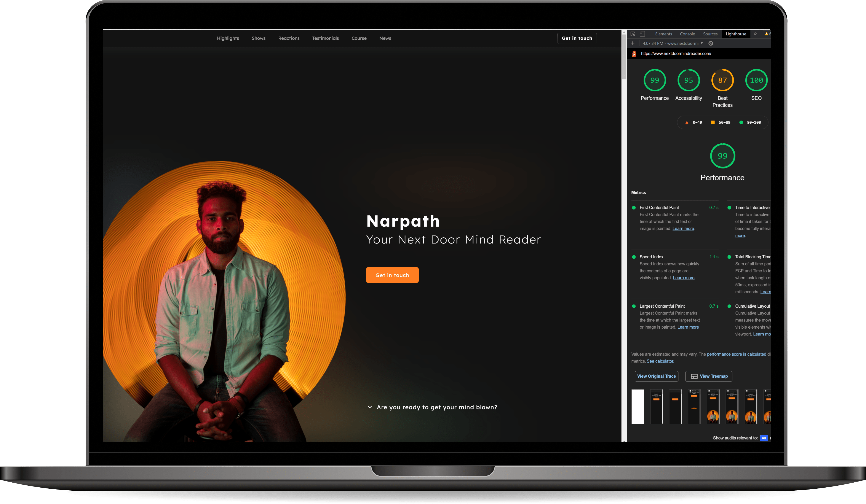The width and height of the screenshot is (866, 504).
Task: Click the Best Practices 87 score gauge
Action: tap(722, 80)
